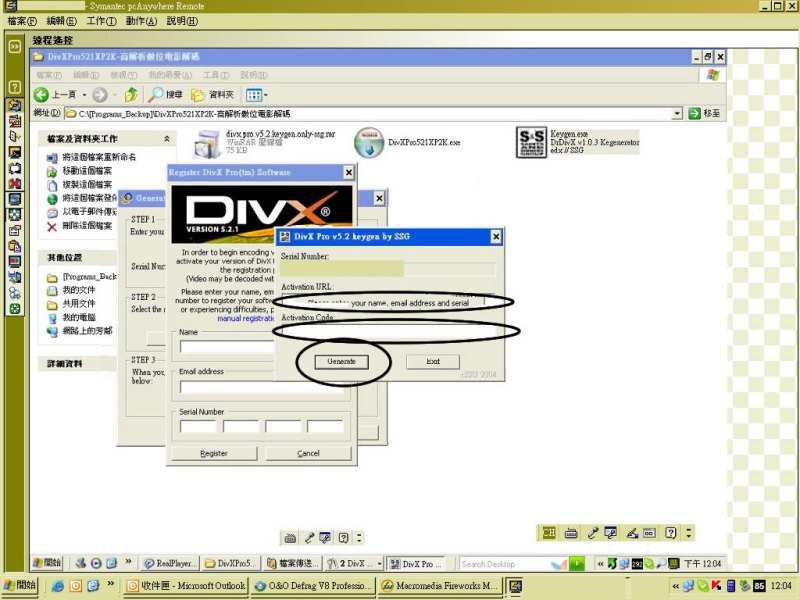Click Explorer address bar path
The image size is (800, 600).
[367, 113]
